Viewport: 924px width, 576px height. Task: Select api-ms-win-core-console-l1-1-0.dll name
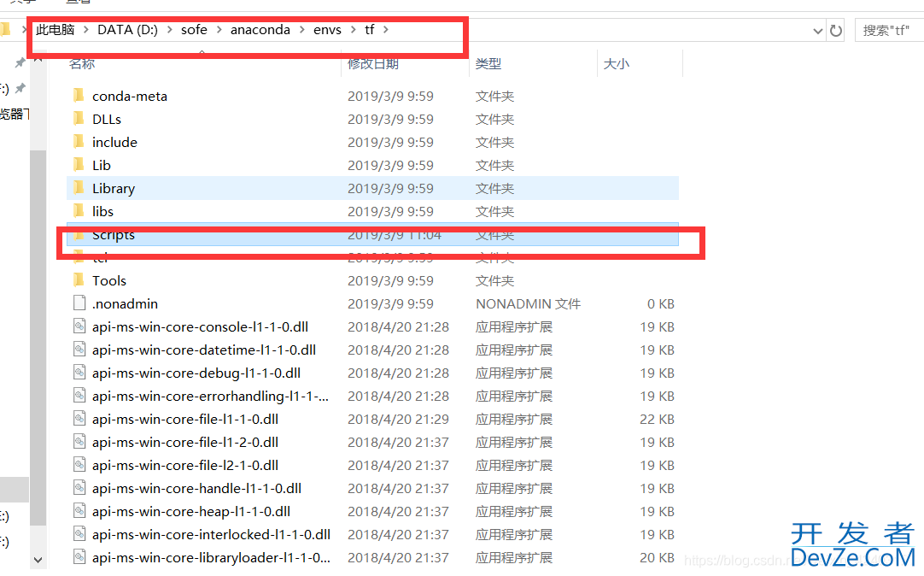[x=201, y=326]
